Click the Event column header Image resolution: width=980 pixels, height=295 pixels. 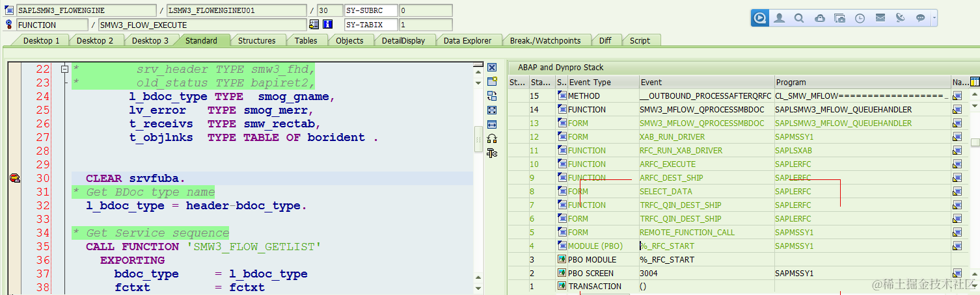click(706, 83)
